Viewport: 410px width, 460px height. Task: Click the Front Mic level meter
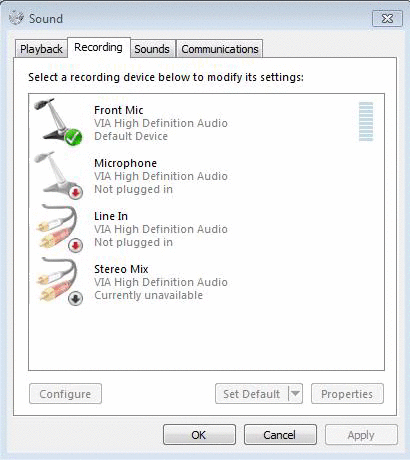tap(366, 121)
